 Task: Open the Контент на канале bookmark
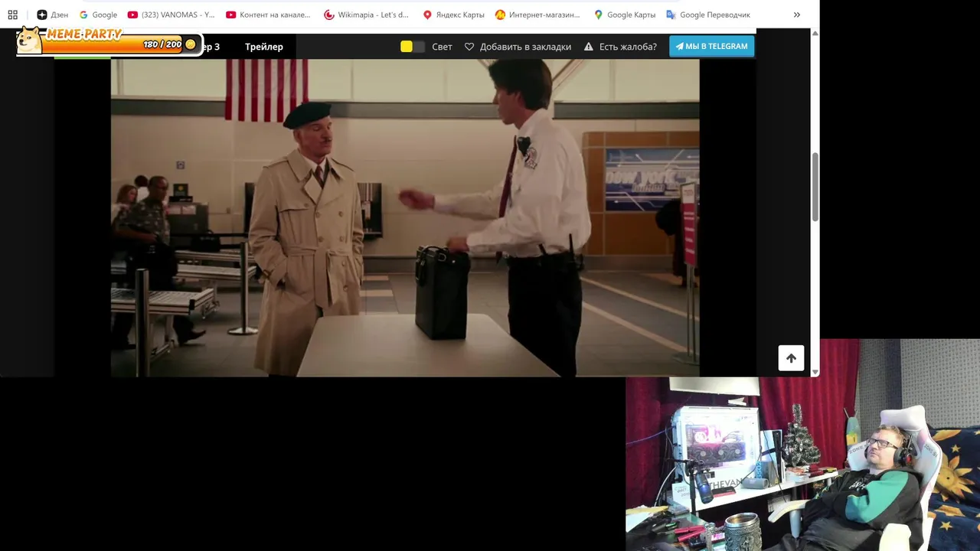269,15
